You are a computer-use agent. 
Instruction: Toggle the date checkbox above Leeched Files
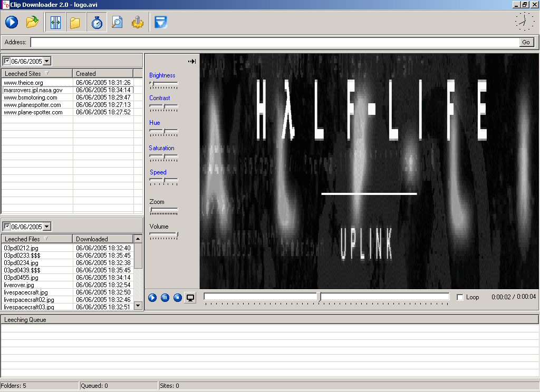pos(6,227)
